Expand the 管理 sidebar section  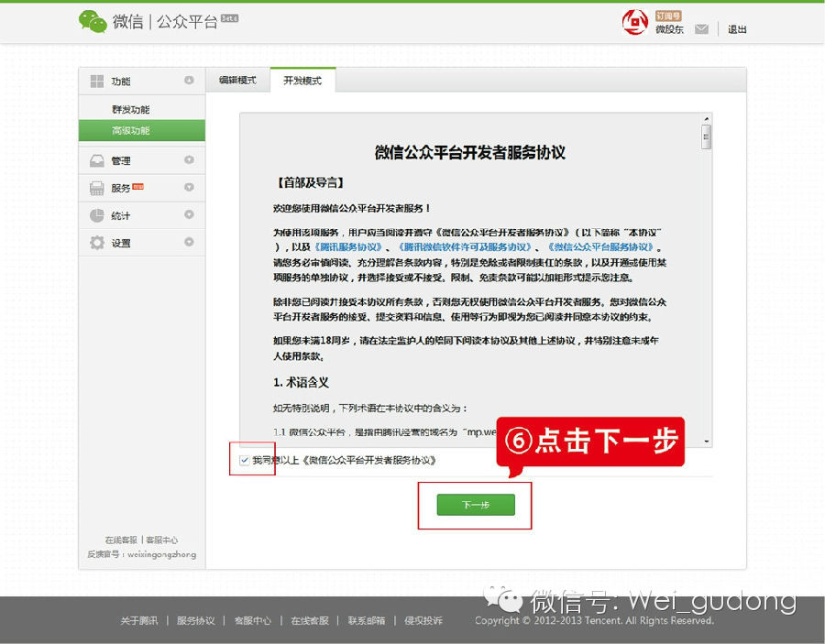[189, 159]
